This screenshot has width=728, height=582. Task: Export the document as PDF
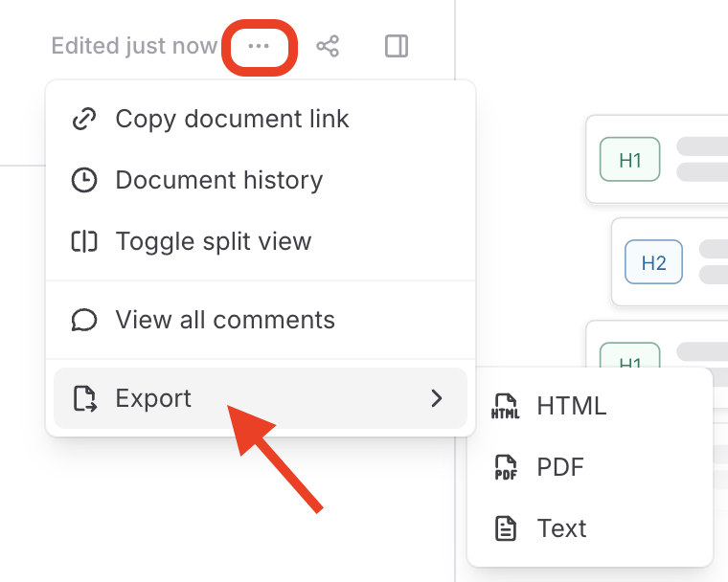(560, 467)
